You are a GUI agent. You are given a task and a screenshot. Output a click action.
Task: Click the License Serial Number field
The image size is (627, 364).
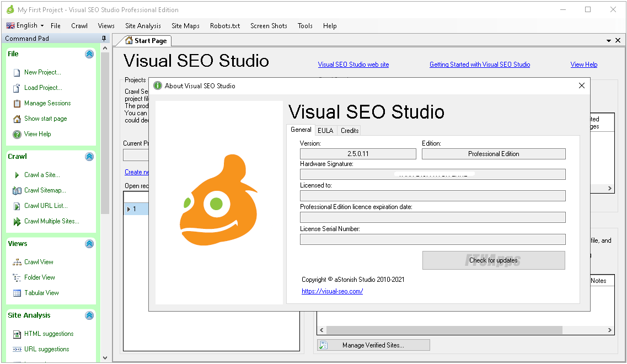(x=432, y=239)
